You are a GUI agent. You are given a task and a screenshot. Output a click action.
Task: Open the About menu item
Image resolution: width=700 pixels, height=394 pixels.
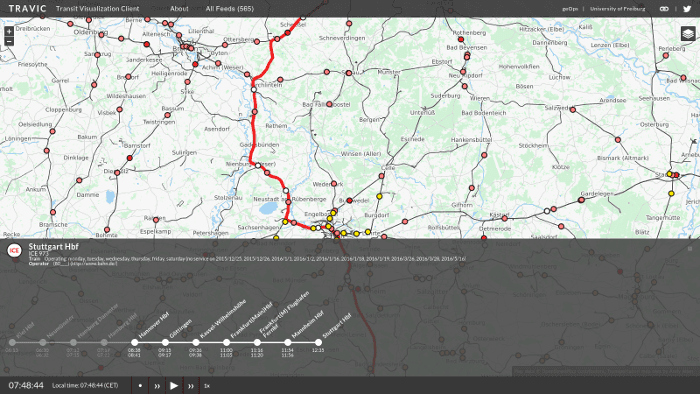coord(179,8)
